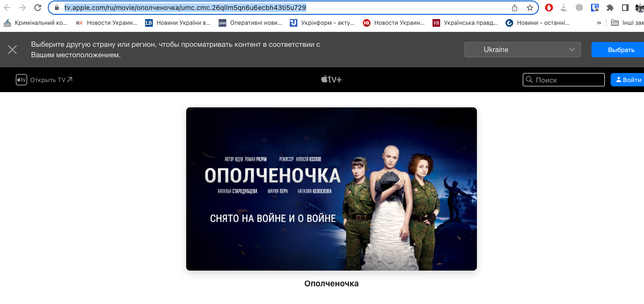
Task: Open the Укрінформ bookmark
Action: point(322,22)
